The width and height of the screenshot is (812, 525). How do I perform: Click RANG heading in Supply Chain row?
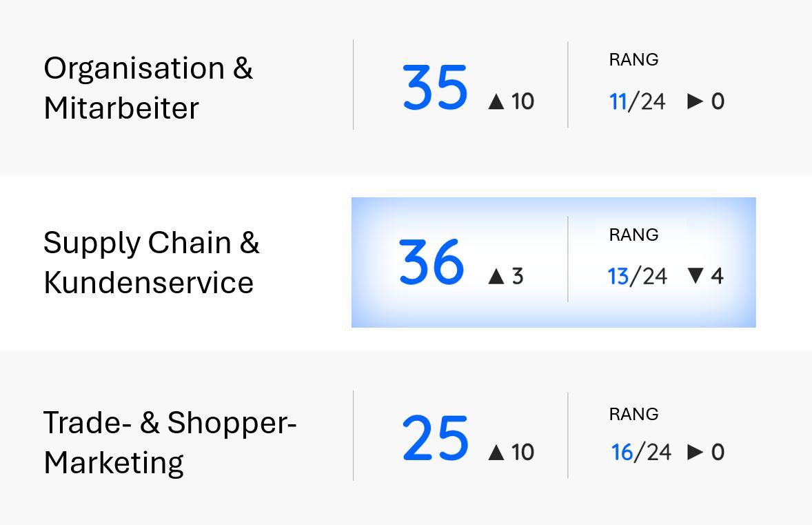click(633, 235)
